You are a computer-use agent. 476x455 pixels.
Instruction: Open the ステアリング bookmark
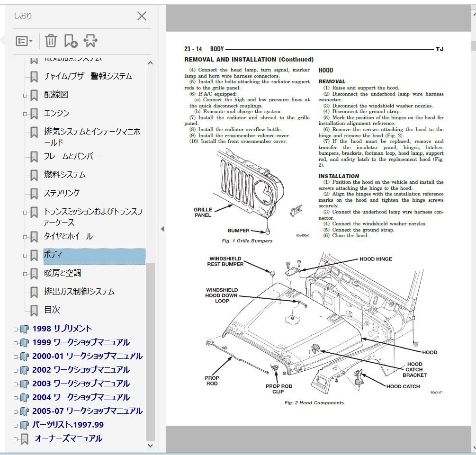62,193
